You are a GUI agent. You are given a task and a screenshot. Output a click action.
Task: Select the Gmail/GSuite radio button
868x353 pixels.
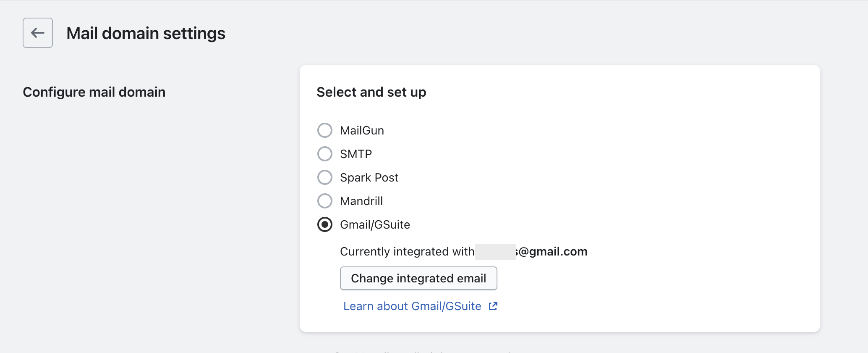pos(324,224)
